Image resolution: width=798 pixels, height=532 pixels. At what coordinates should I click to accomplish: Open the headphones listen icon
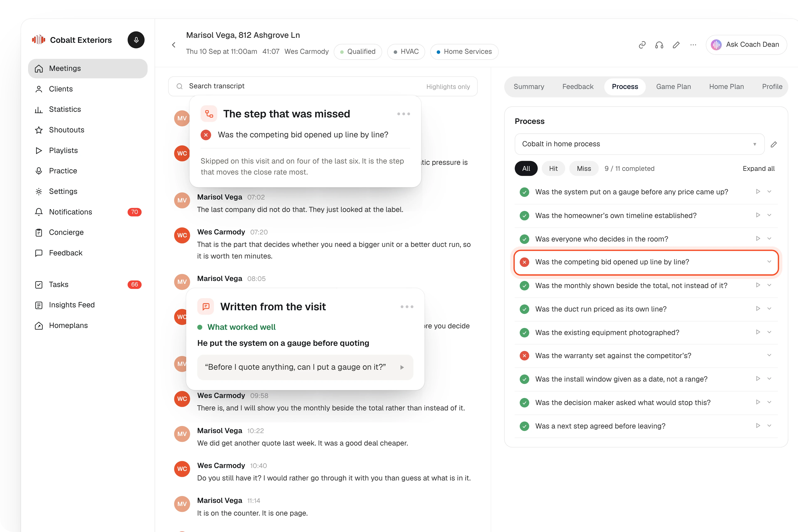tap(659, 45)
